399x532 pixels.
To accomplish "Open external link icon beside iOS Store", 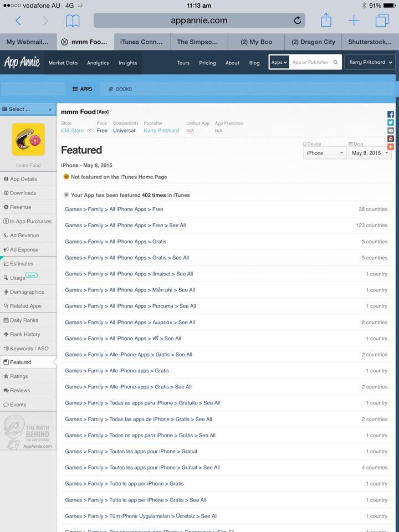I will 89,131.
